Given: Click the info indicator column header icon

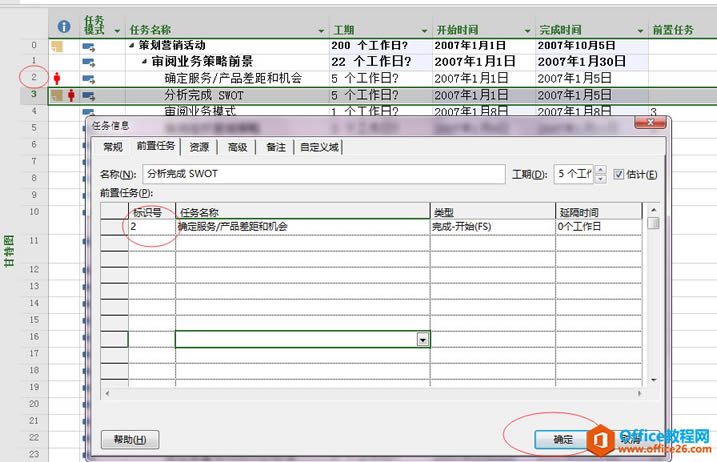Looking at the screenshot, I should pos(64,29).
